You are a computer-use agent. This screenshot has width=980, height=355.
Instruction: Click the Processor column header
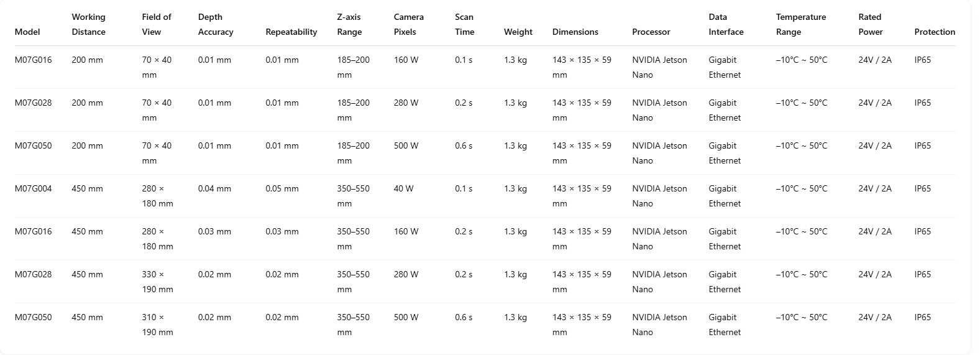651,32
